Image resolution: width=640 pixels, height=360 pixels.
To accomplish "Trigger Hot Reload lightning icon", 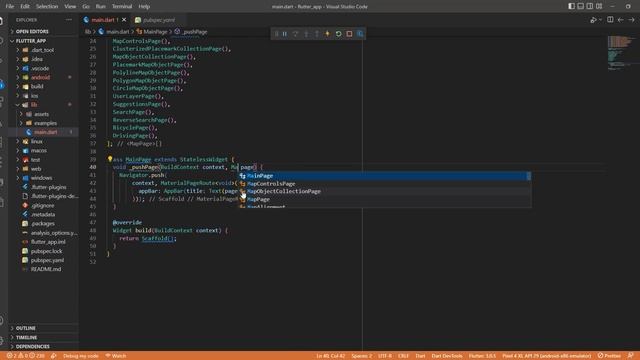I will 327,34.
